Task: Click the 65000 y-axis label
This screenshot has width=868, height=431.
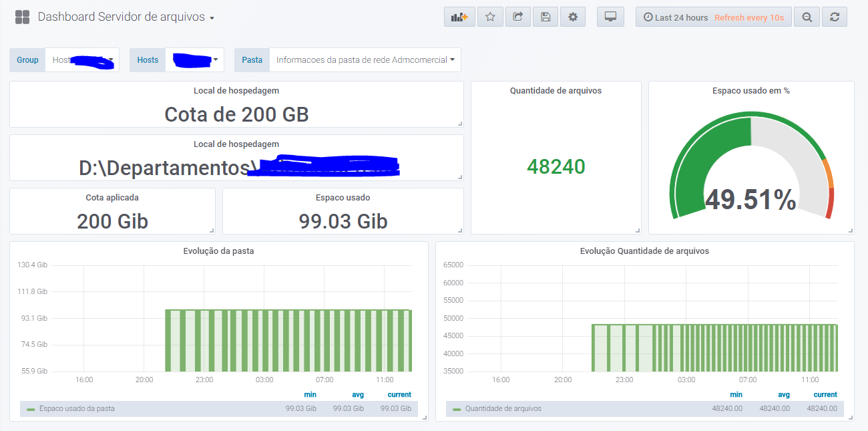Action: [453, 265]
